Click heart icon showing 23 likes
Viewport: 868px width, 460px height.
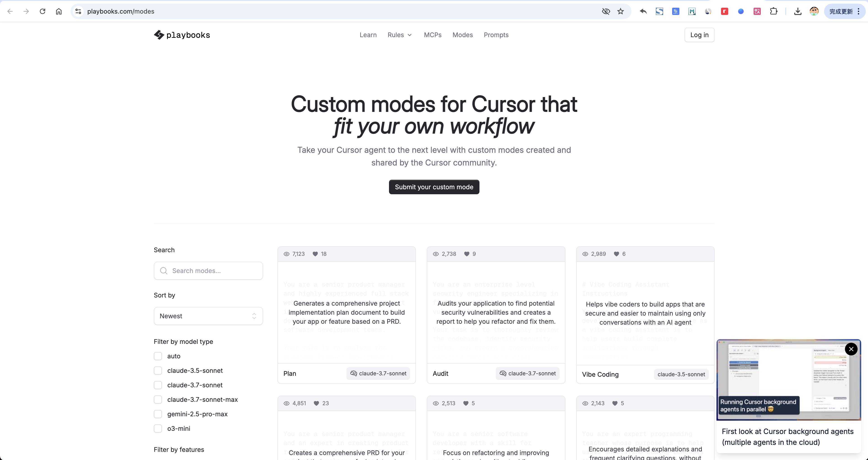[x=316, y=403]
